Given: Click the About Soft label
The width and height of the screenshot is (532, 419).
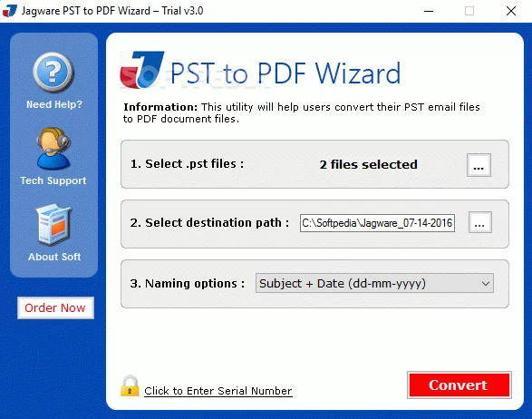Looking at the screenshot, I should [54, 257].
